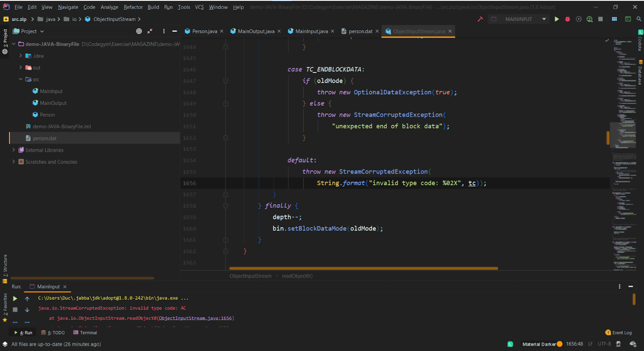Toggle the Favorites tool window sidebar button

pyautogui.click(x=5, y=304)
